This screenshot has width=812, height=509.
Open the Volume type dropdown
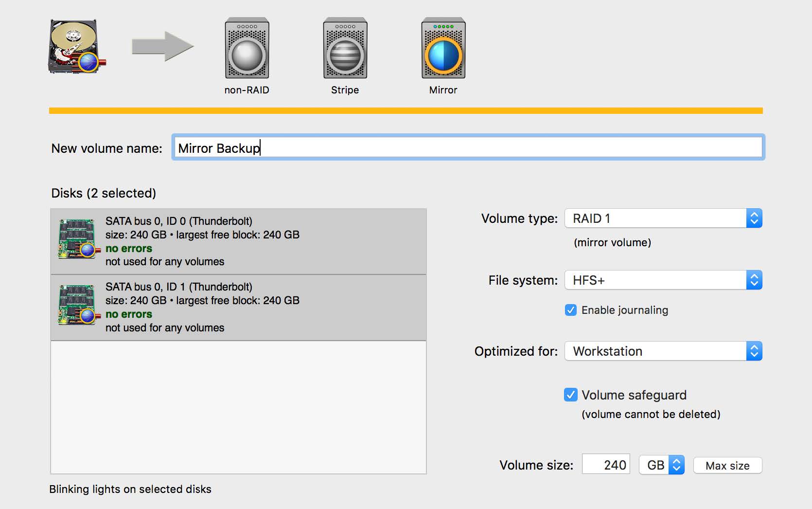coord(663,218)
